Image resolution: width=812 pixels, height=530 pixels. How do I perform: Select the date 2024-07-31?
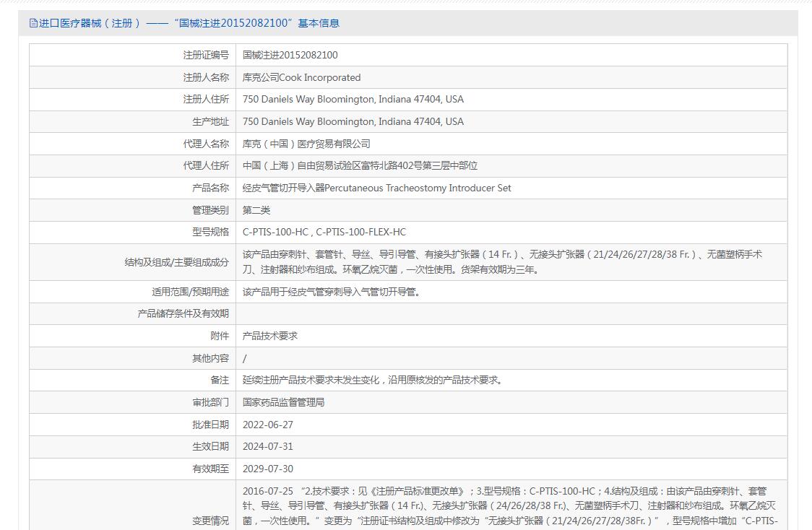point(268,446)
